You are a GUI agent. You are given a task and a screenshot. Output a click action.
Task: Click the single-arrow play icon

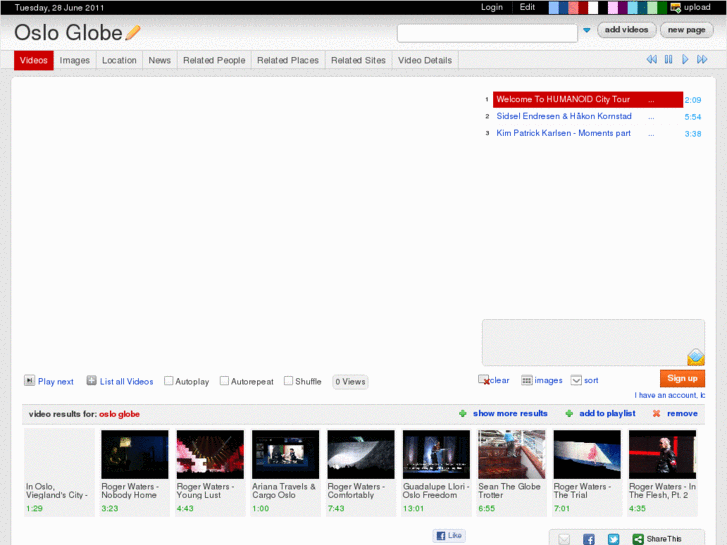coord(685,59)
